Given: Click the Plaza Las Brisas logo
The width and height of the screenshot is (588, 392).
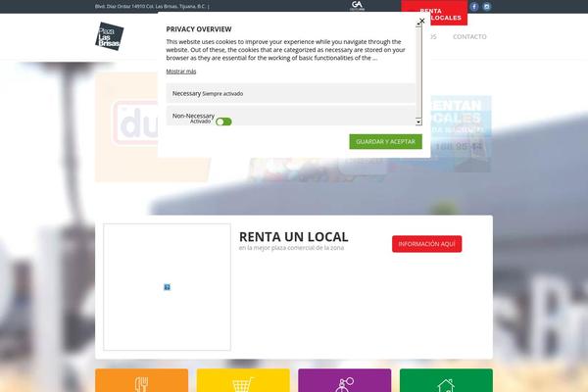Looking at the screenshot, I should [x=109, y=36].
